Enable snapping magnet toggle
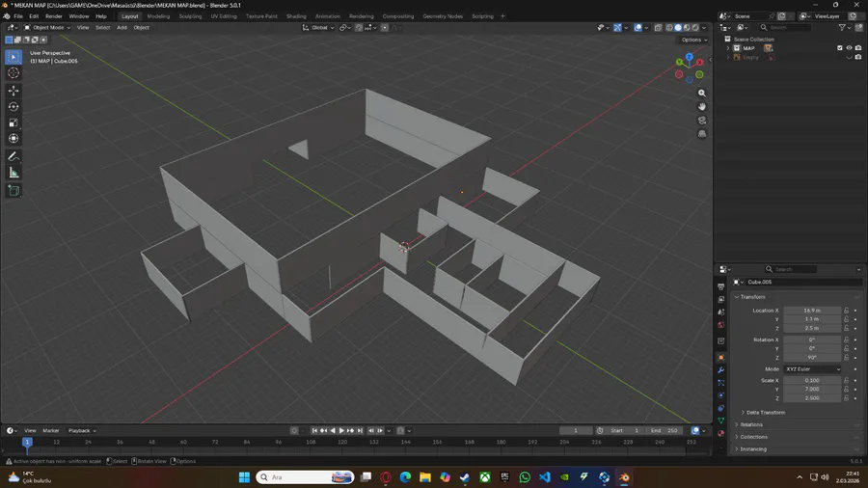This screenshot has width=868, height=488. coord(359,27)
